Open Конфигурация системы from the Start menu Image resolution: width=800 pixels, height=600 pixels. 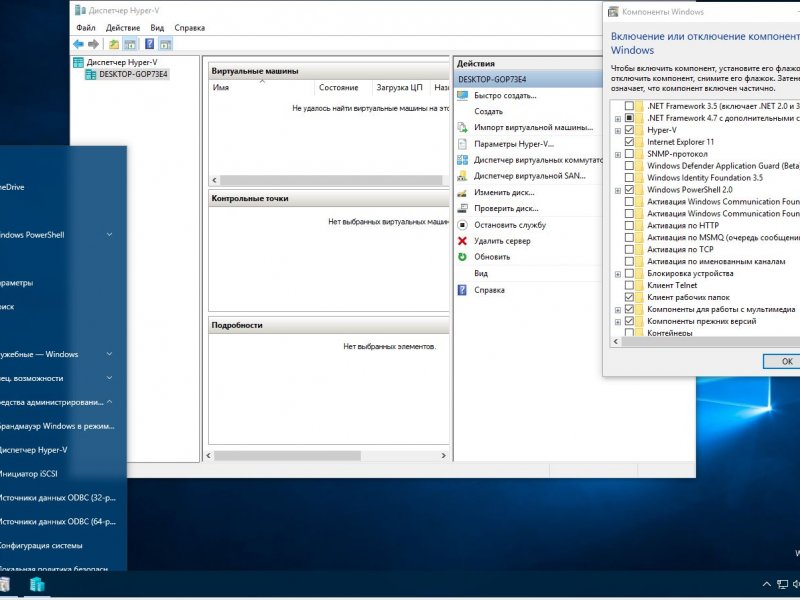pyautogui.click(x=41, y=545)
